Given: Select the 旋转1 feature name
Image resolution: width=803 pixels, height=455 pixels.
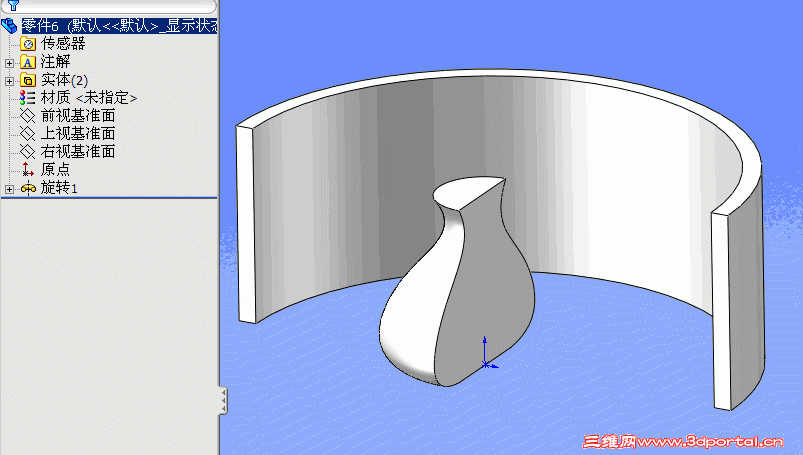Looking at the screenshot, I should pyautogui.click(x=59, y=188).
